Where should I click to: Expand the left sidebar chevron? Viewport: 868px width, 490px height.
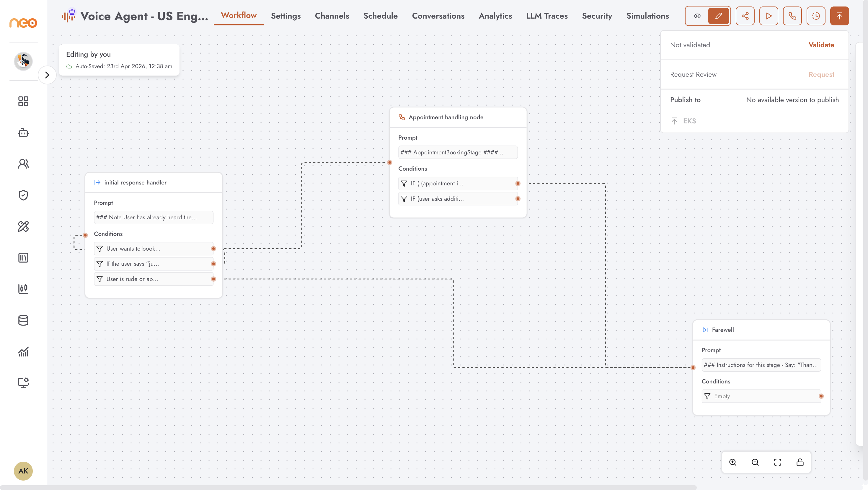point(47,75)
